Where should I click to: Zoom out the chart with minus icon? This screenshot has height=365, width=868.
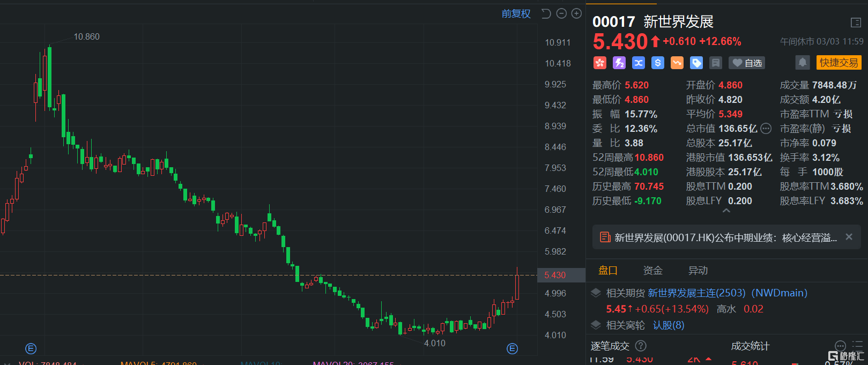pyautogui.click(x=561, y=13)
